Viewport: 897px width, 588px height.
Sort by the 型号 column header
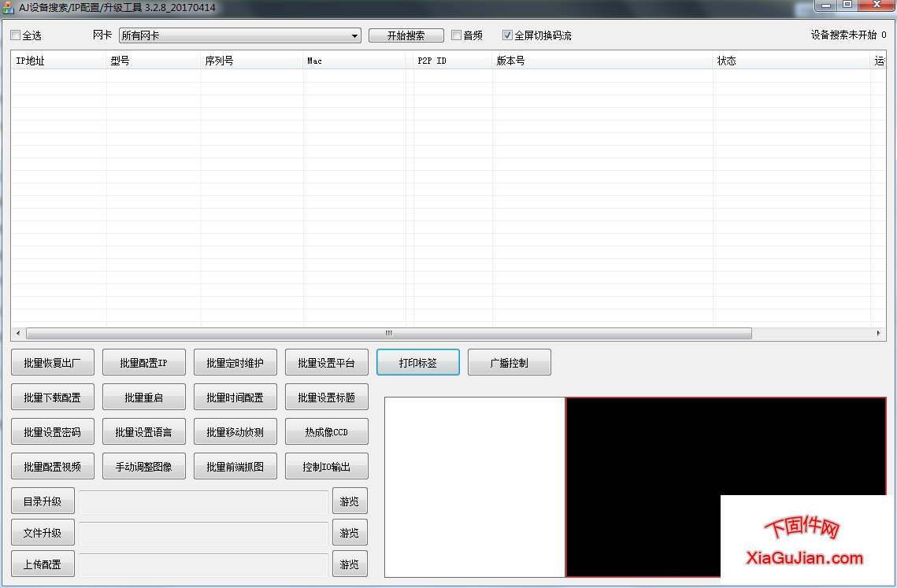click(154, 61)
